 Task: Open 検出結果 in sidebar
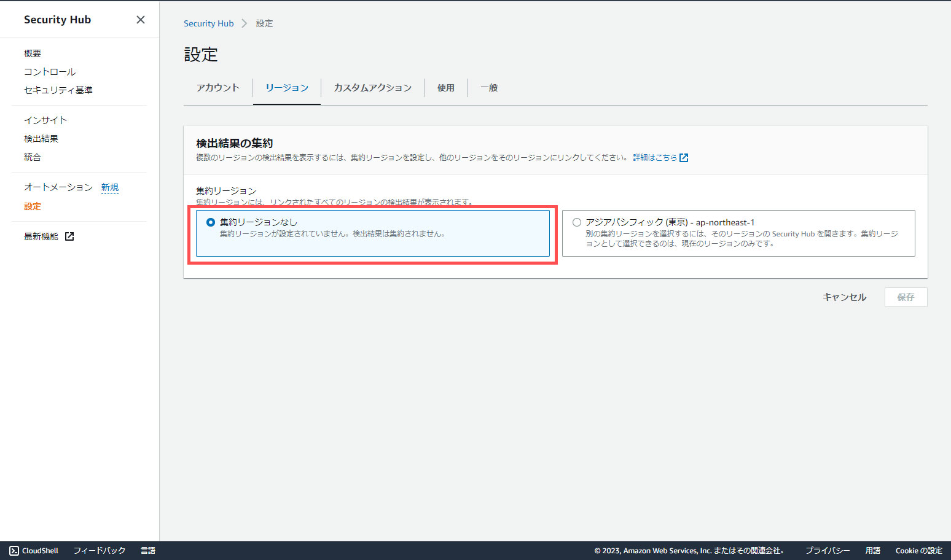point(41,139)
